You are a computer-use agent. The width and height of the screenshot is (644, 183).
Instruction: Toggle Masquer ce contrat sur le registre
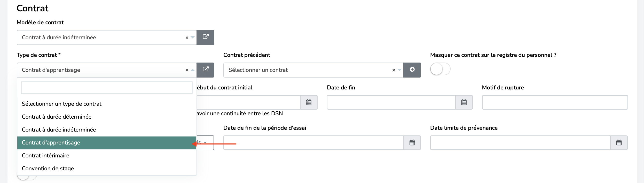click(x=440, y=69)
